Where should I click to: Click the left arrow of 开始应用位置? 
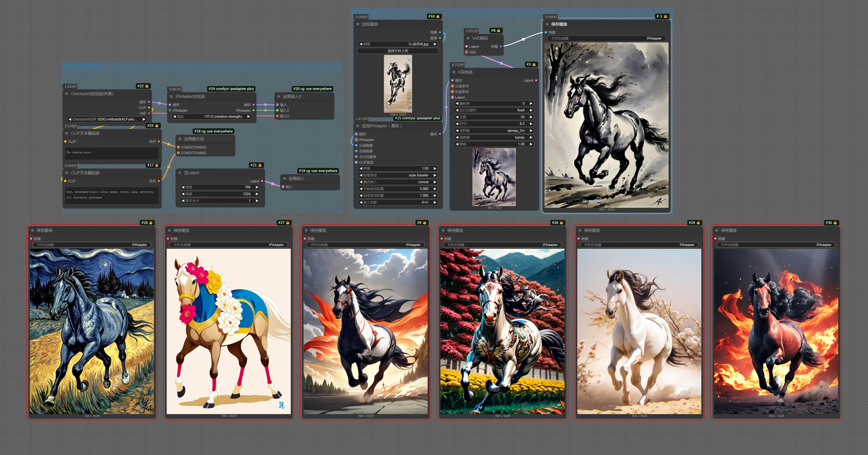(x=361, y=189)
